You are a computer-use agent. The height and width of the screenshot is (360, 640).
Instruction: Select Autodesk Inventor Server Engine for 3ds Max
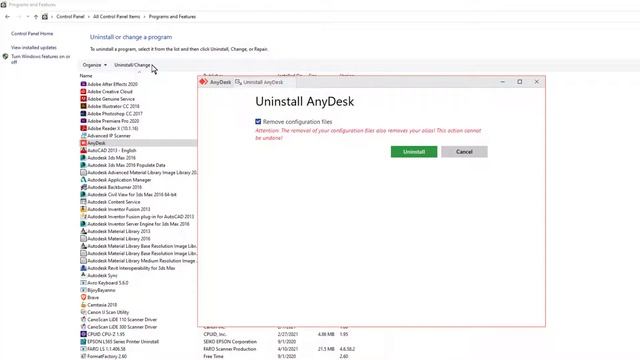click(x=138, y=224)
